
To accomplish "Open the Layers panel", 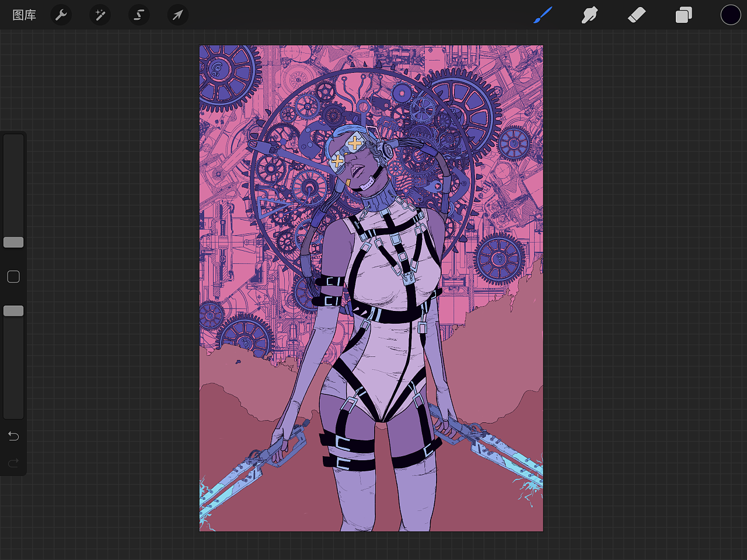I will [x=683, y=15].
